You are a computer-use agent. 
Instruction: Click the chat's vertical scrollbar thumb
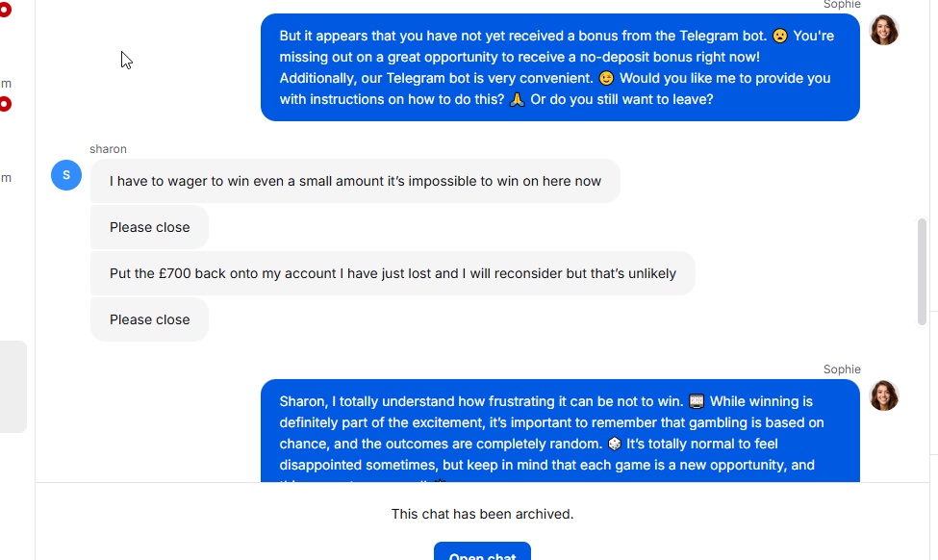tap(922, 272)
